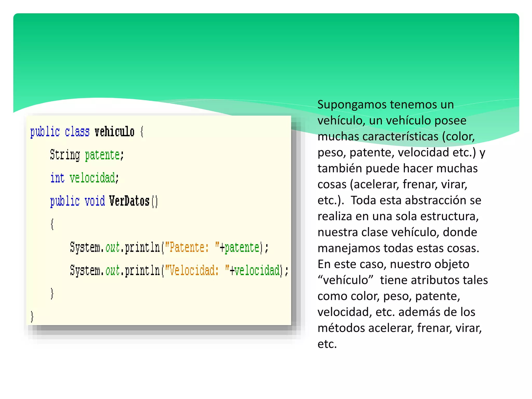Click the final closing brace of class
Viewport: 532px width, 399px height.
coord(32,316)
